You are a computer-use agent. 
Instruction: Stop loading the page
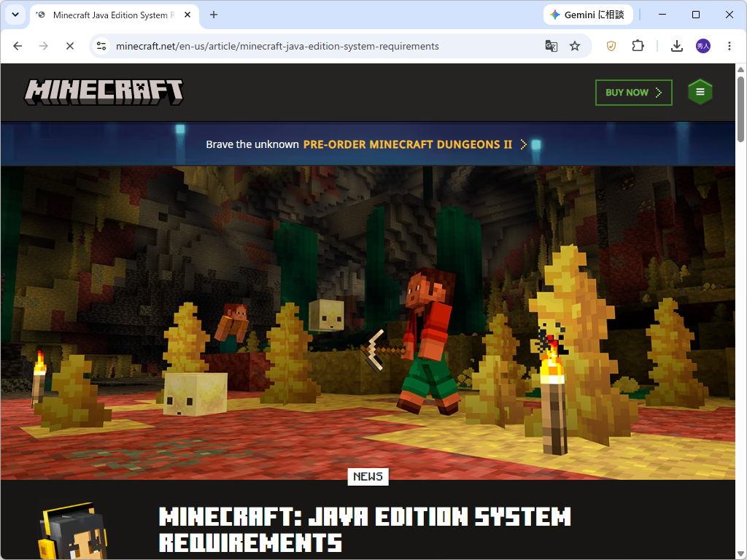tap(69, 46)
